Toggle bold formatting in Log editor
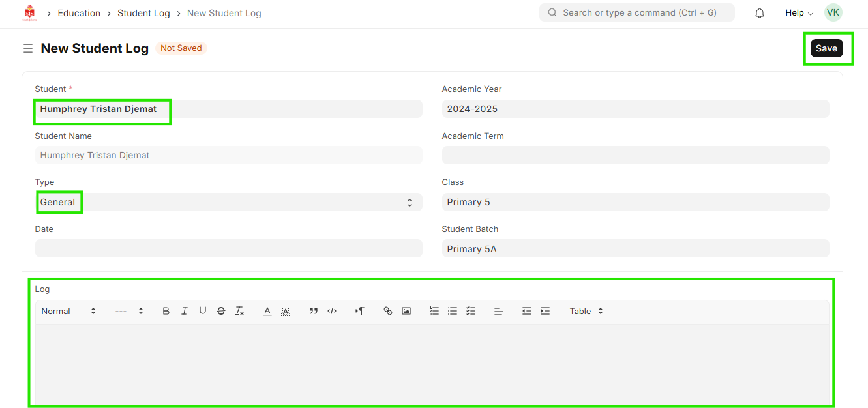This screenshot has width=868, height=408. pos(166,312)
